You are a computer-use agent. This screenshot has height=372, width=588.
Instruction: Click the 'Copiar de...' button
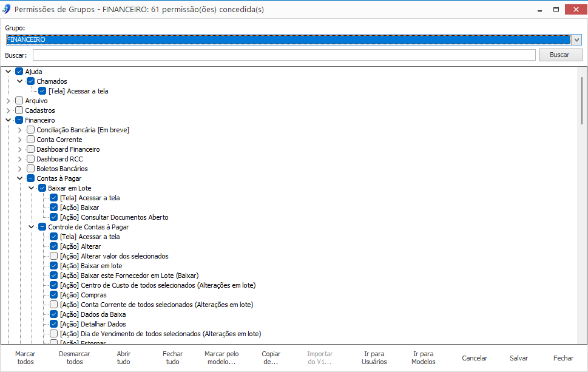click(271, 358)
